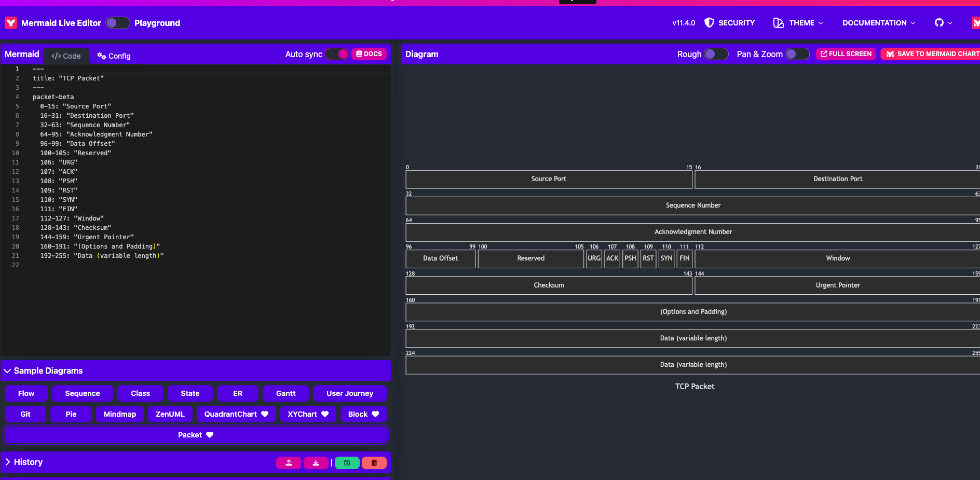The image size is (980, 480).
Task: Open the GitHub icon menu
Action: click(x=944, y=23)
